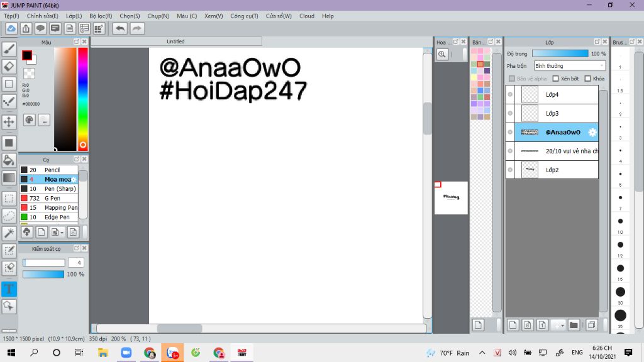Click the black foreground color swatch
644x362 pixels.
click(x=26, y=55)
